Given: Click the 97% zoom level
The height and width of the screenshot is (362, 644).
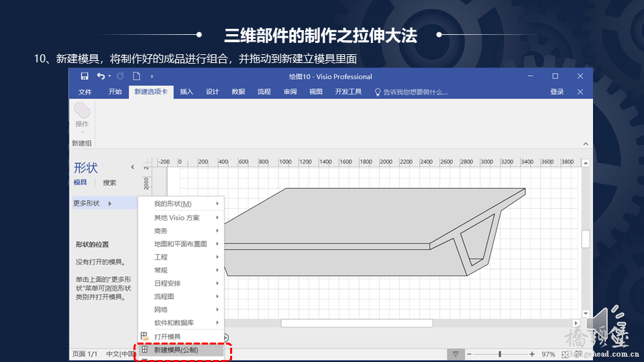Looking at the screenshot, I should point(548,354).
